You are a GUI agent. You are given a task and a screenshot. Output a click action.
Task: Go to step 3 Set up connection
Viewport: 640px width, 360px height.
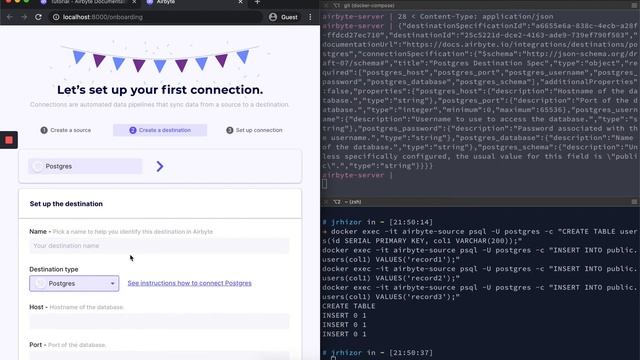254,130
